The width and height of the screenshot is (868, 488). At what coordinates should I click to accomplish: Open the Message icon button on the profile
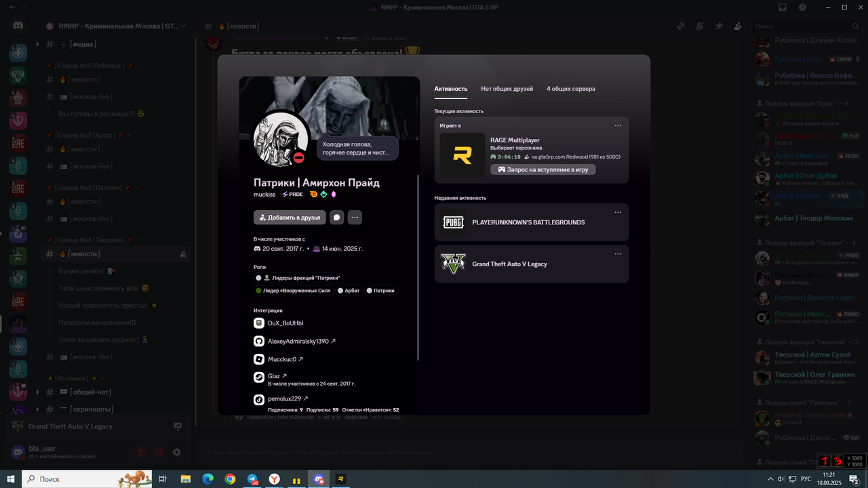coord(336,218)
